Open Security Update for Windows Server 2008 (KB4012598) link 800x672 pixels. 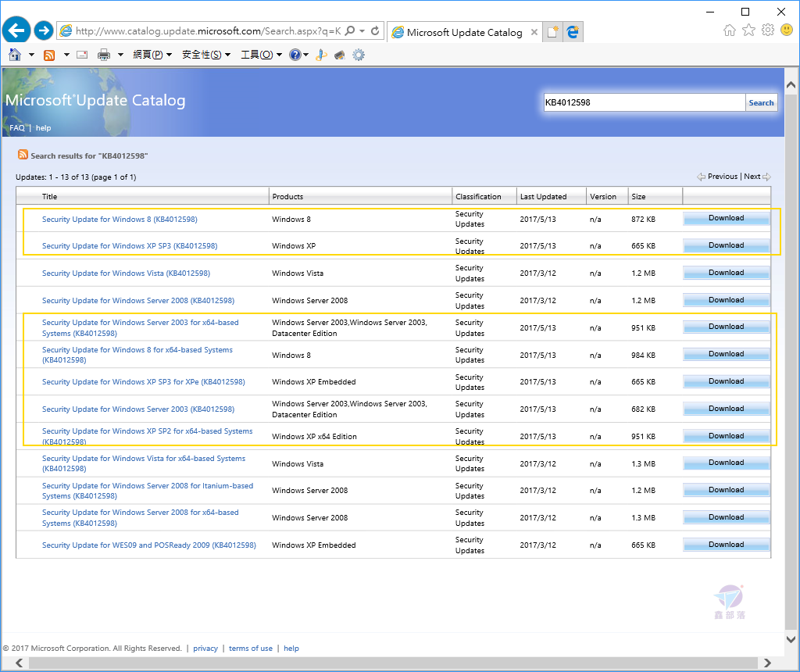click(138, 301)
